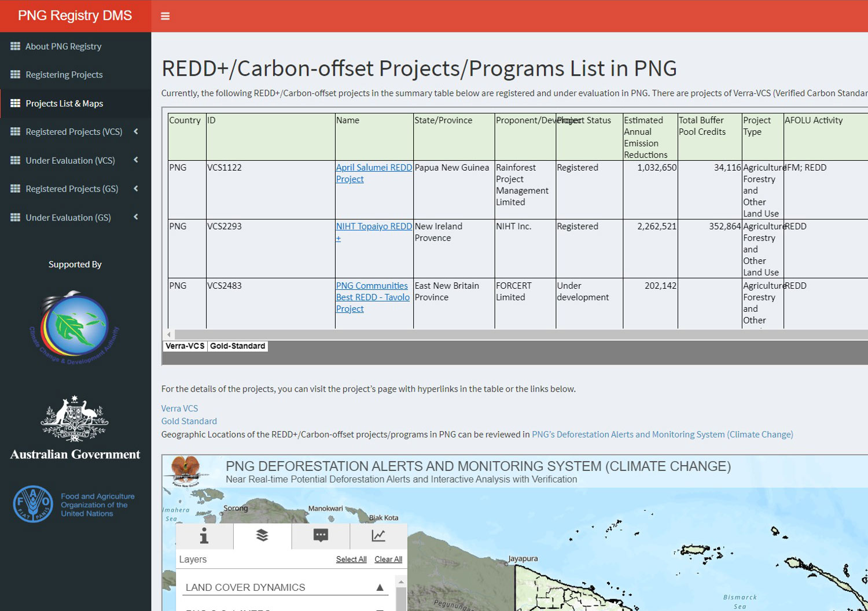Click the FORCERT Limited proponent cell
868x611 pixels.
[x=525, y=304]
